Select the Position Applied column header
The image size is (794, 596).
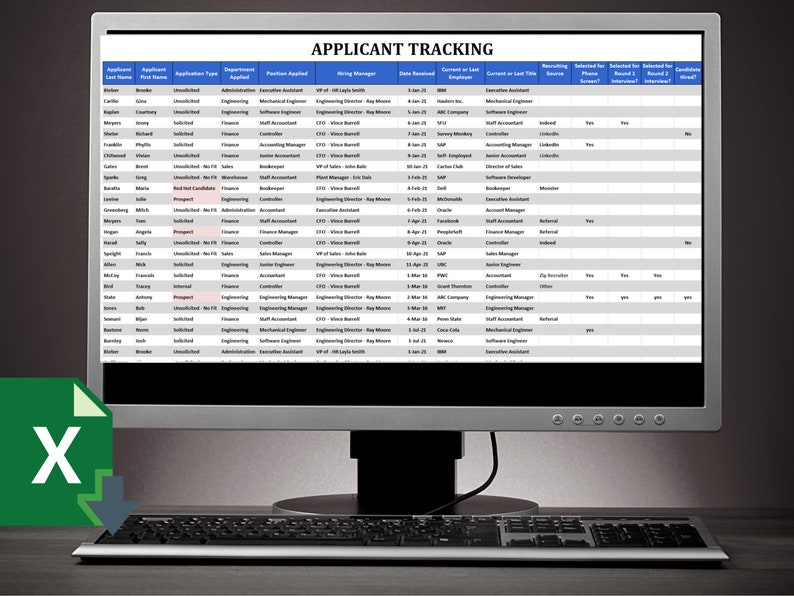coord(287,73)
